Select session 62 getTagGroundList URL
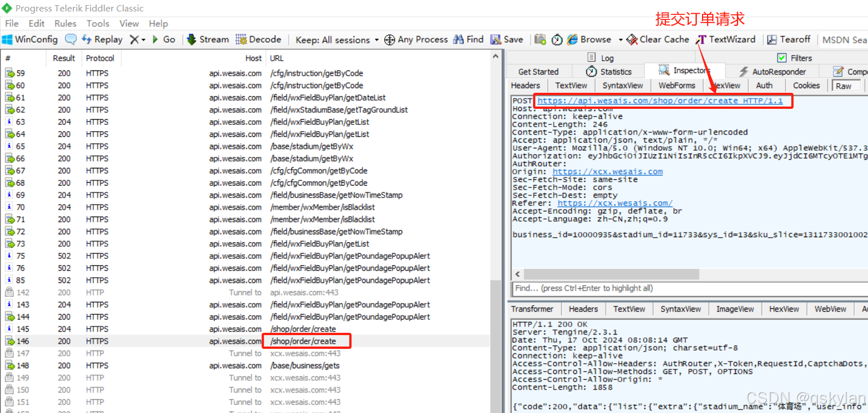The image size is (868, 413). pyautogui.click(x=339, y=110)
